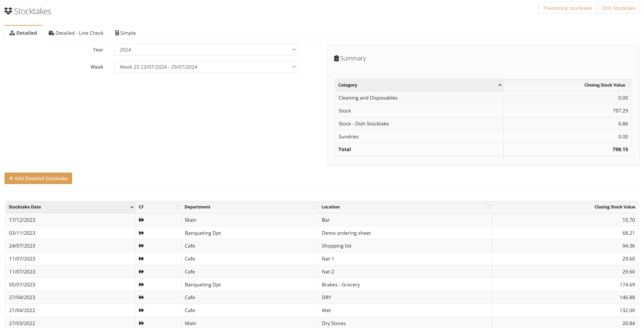The height and width of the screenshot is (328, 644).
Task: Sort table by Department column arrows
Action: pos(315,207)
